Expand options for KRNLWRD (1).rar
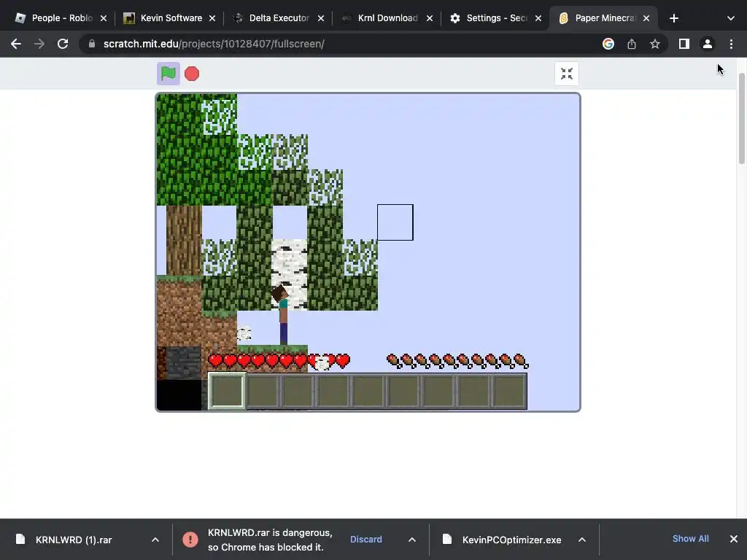 (x=155, y=540)
